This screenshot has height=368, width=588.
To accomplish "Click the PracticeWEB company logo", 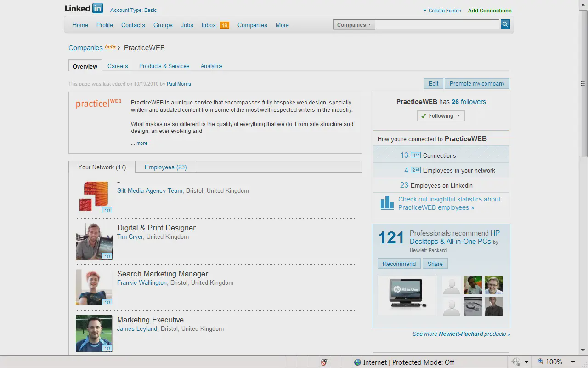I will click(99, 103).
